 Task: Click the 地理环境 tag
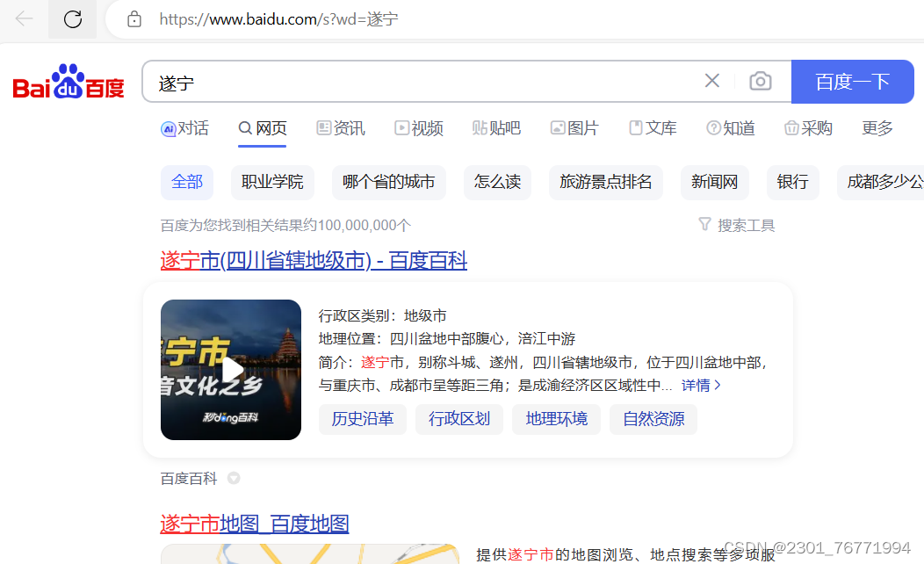tap(556, 419)
